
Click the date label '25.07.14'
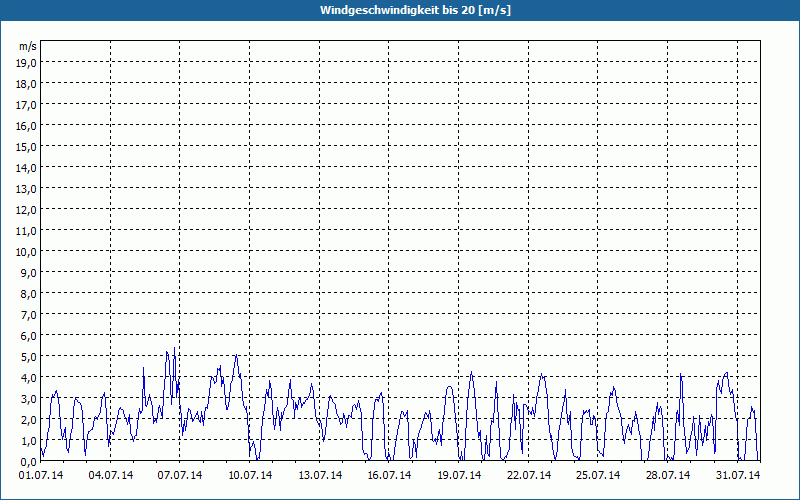[x=598, y=476]
